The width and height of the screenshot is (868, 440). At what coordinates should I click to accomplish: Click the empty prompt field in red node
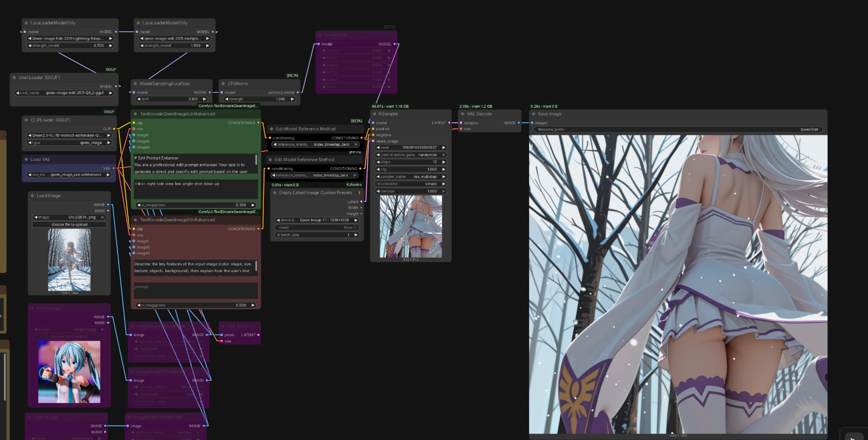[x=196, y=291]
